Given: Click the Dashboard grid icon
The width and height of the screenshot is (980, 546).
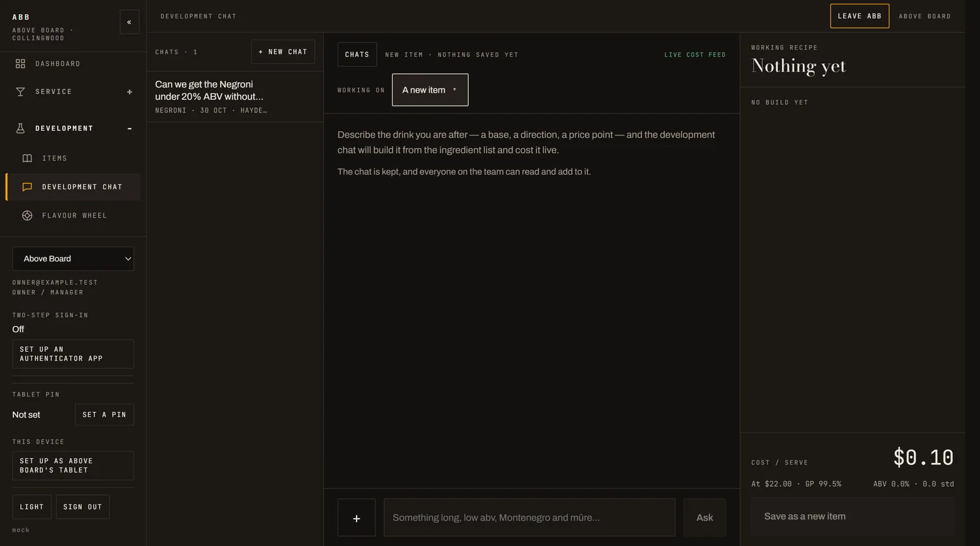Looking at the screenshot, I should [x=20, y=64].
